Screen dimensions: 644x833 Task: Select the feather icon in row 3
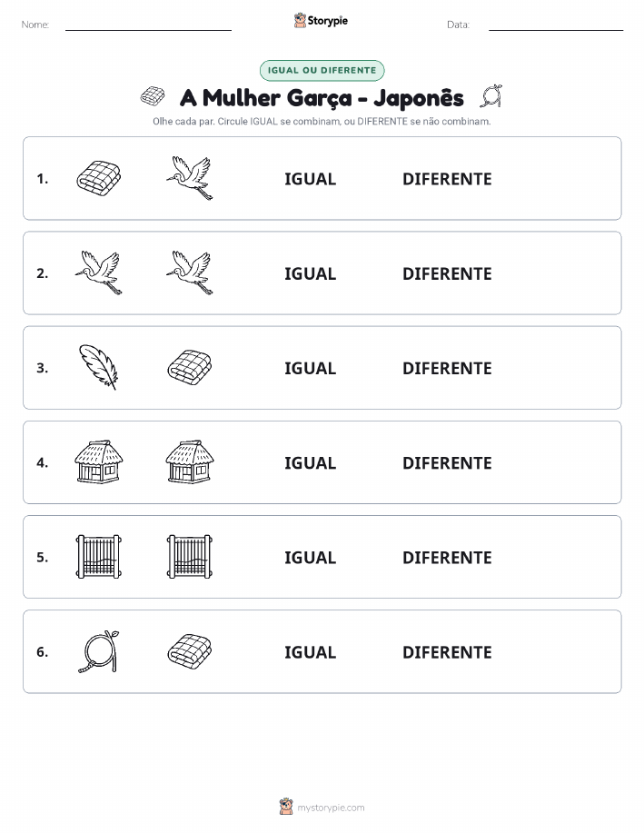pos(99,367)
